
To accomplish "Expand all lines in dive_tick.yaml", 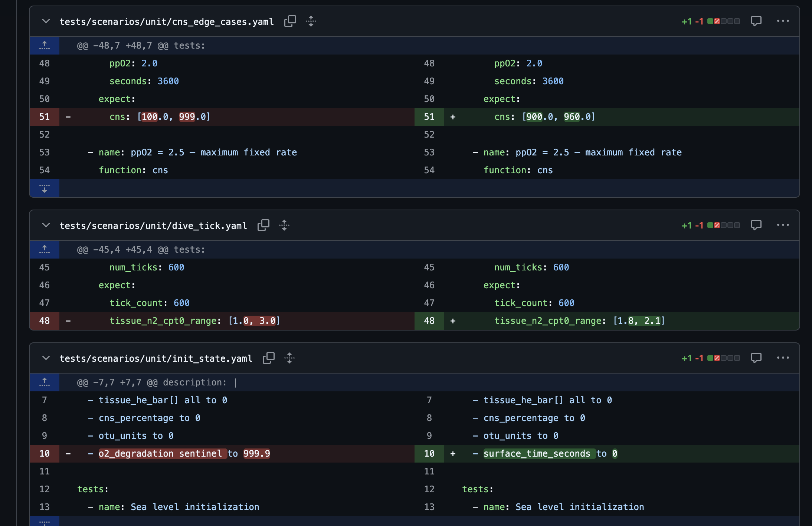I will tap(284, 225).
